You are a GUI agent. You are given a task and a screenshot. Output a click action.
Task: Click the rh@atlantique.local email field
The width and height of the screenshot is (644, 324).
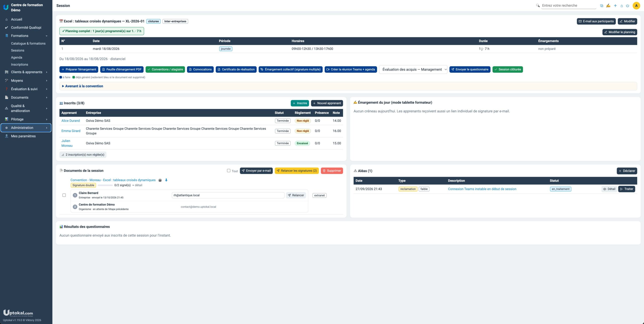[x=228, y=195]
